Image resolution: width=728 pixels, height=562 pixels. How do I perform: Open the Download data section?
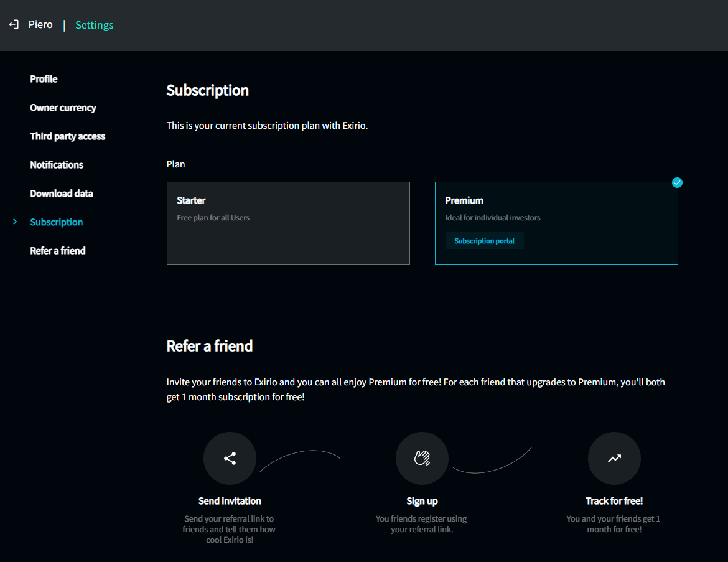click(62, 194)
